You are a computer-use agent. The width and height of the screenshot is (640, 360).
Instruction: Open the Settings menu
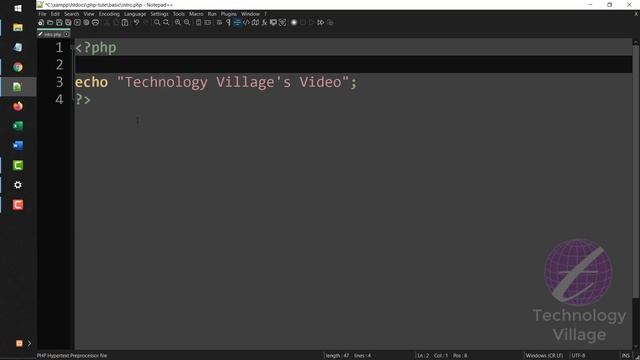point(159,14)
